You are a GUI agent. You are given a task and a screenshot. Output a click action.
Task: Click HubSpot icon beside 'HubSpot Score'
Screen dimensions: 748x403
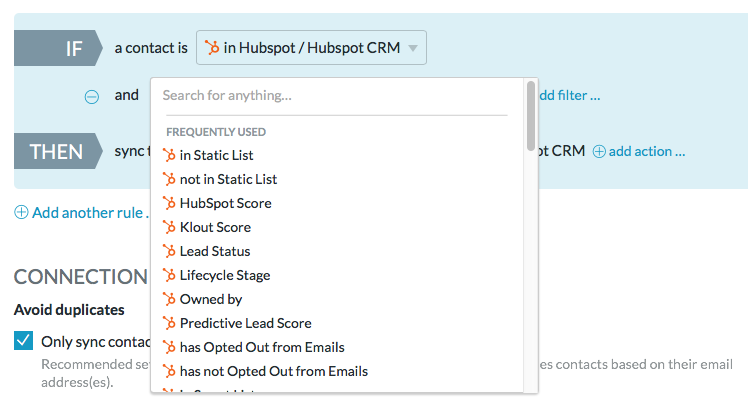[169, 203]
